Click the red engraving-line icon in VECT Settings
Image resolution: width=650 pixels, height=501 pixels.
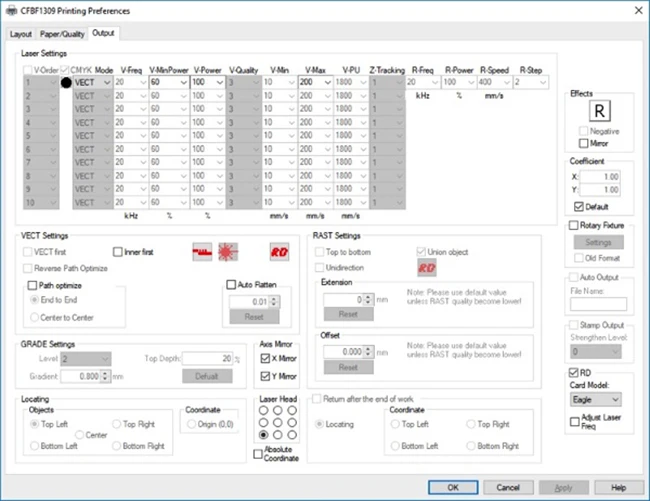click(202, 252)
